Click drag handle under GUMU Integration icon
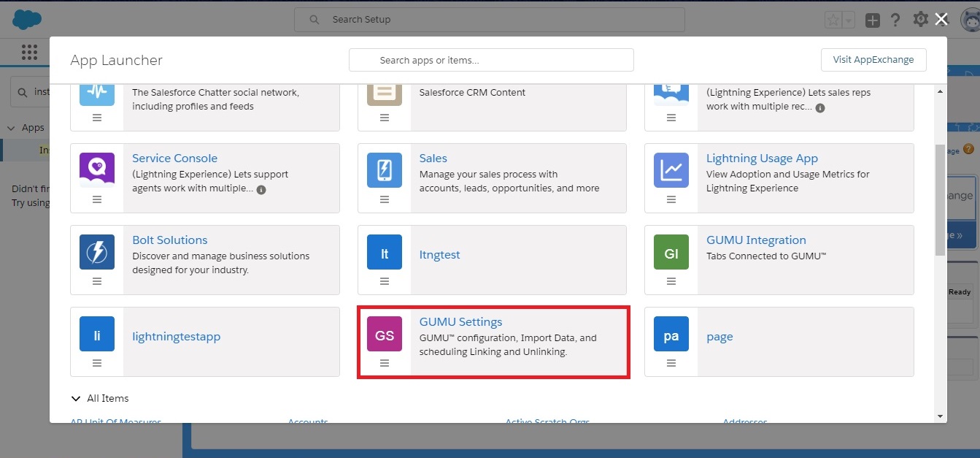 coord(671,281)
